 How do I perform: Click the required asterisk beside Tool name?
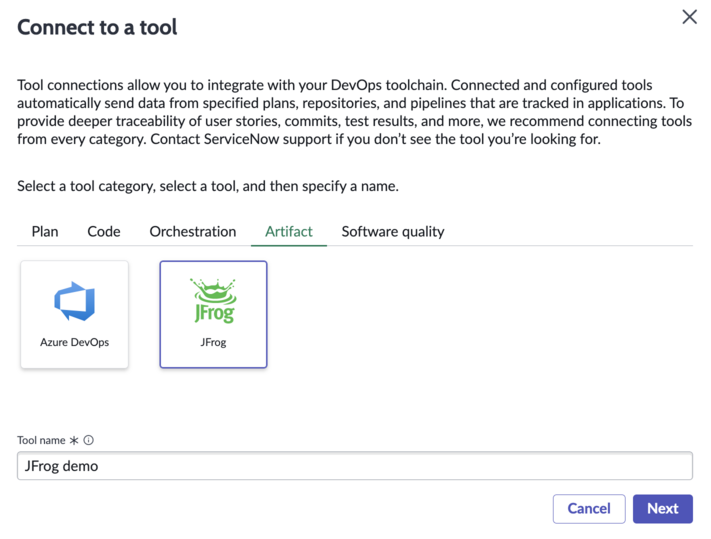(74, 441)
